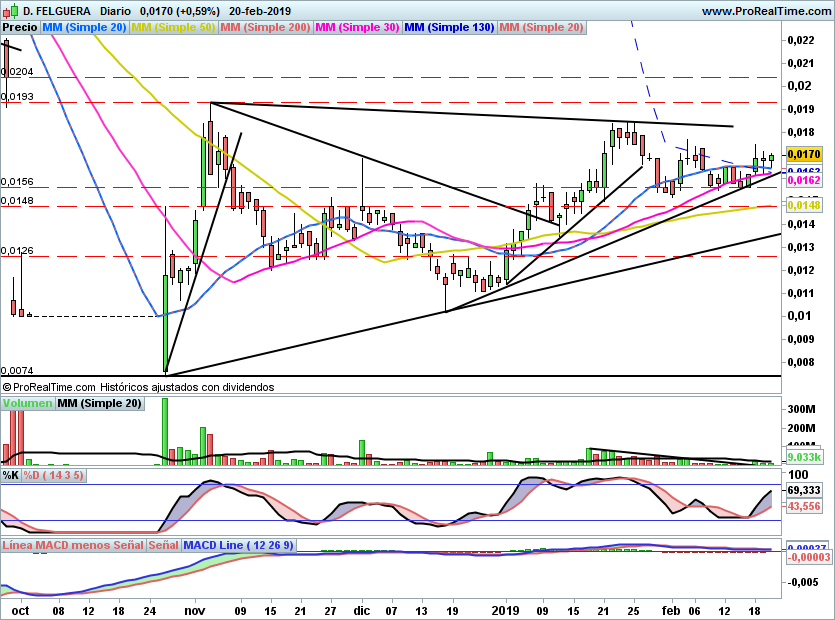This screenshot has height=620, width=835.
Task: Select the blue MM (Simple 20) label
Action: (x=84, y=27)
